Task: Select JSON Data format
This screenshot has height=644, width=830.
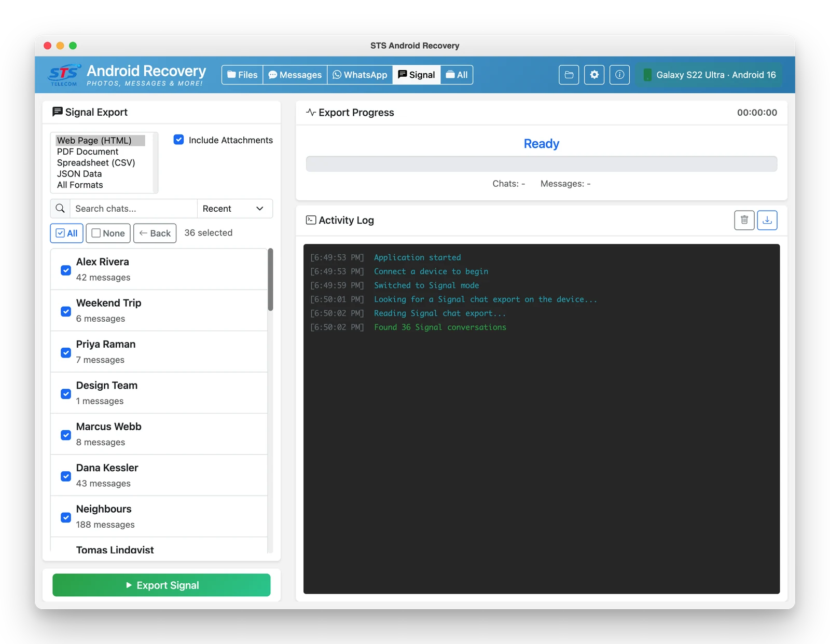Action: click(x=100, y=174)
